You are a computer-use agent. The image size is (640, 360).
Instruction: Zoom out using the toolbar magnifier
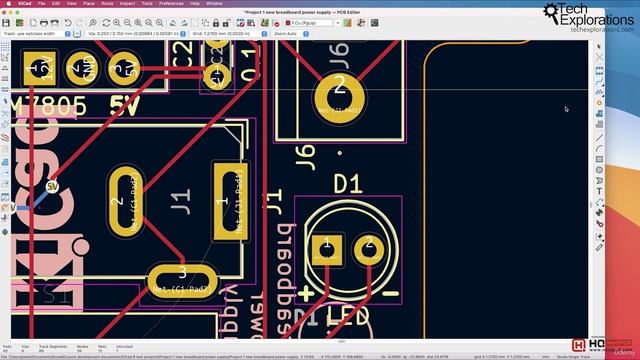click(127, 23)
